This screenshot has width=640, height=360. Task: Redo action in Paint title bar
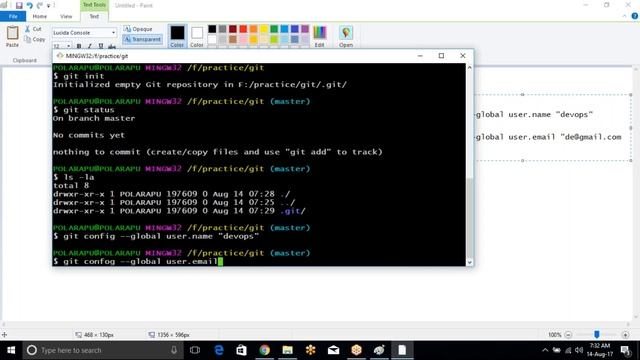[40, 5]
